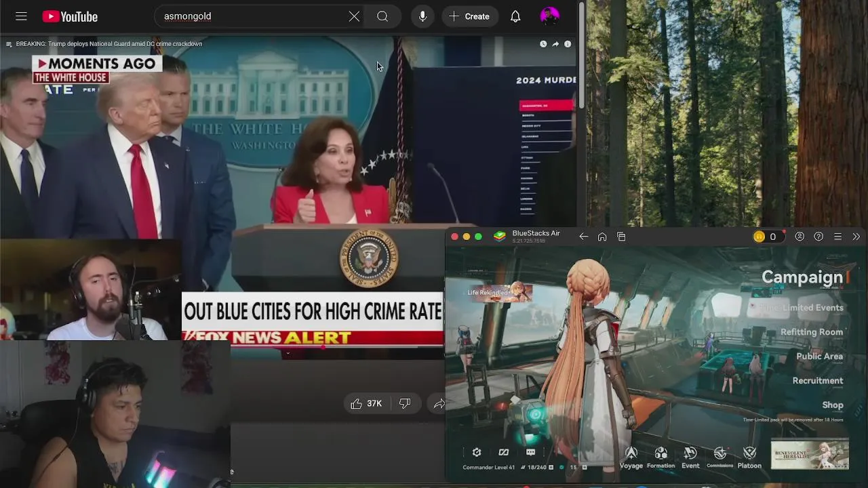
Task: Open BlueStacks help question icon
Action: tap(818, 237)
